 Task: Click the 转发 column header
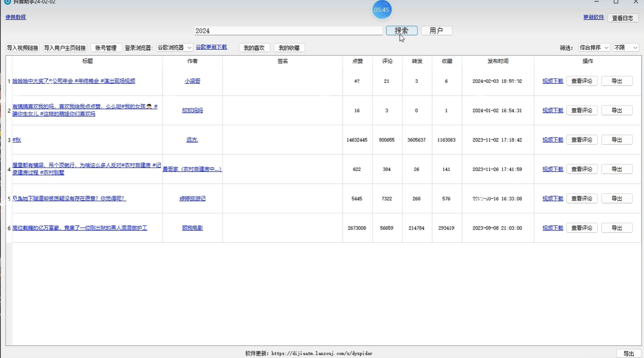(x=417, y=61)
